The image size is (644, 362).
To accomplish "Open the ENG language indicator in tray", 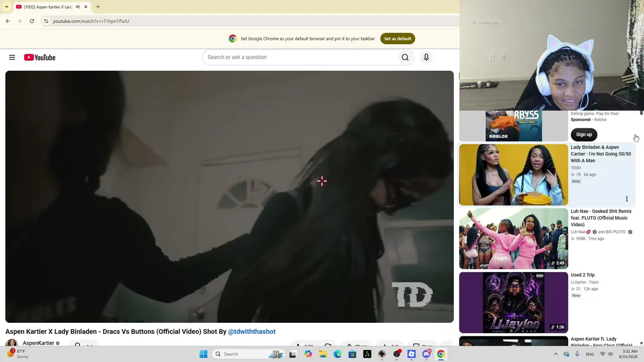I will pyautogui.click(x=591, y=354).
